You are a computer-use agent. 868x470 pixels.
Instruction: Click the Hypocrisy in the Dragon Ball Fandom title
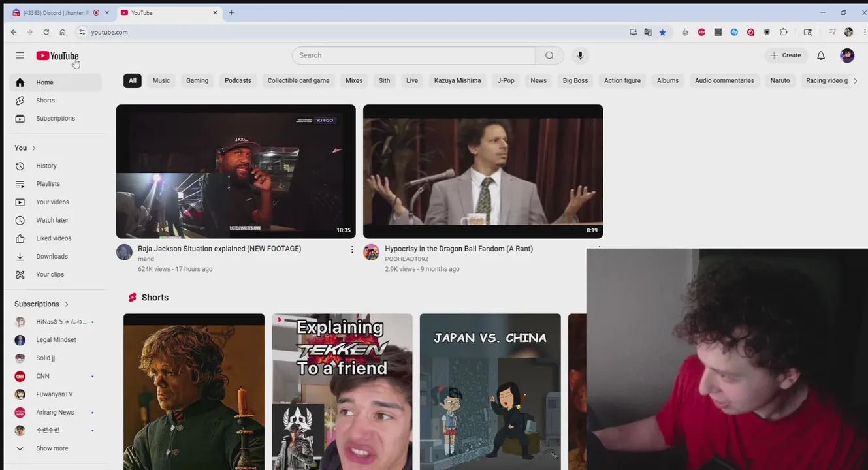[458, 249]
